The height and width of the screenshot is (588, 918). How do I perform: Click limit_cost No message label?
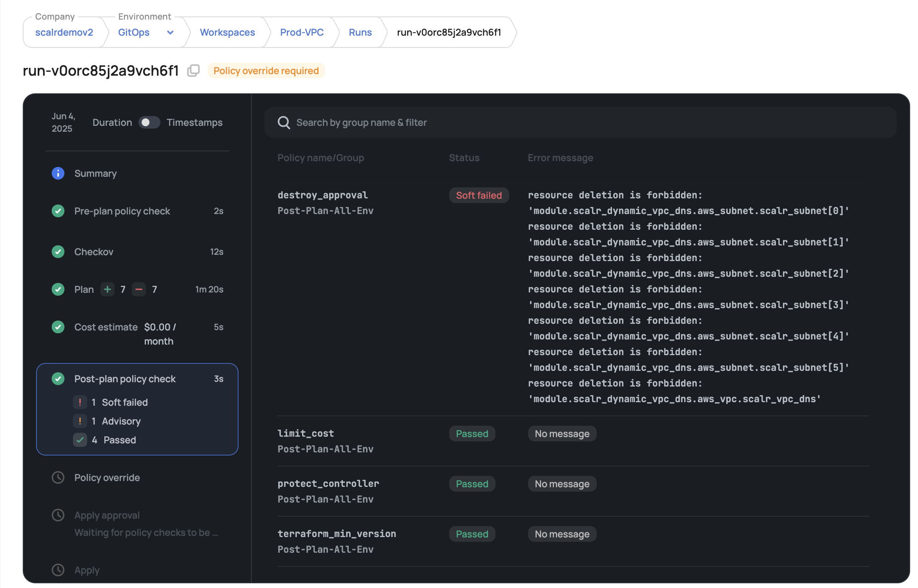(x=562, y=434)
